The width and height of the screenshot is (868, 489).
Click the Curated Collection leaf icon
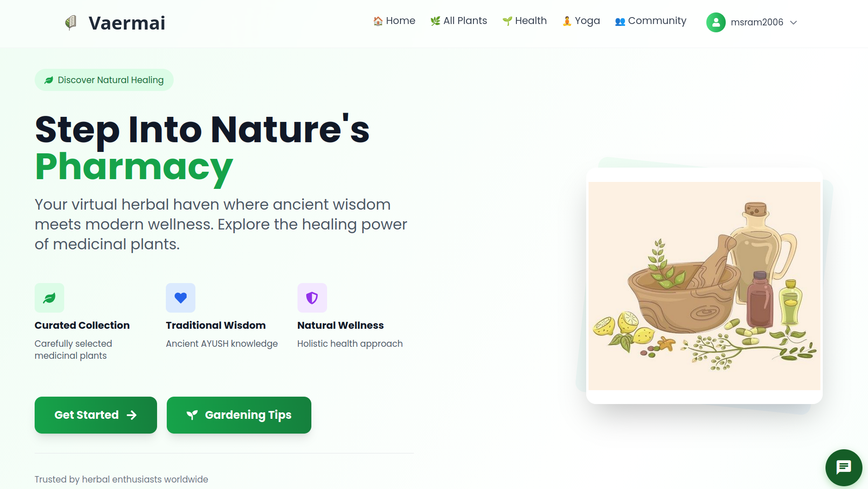[49, 298]
